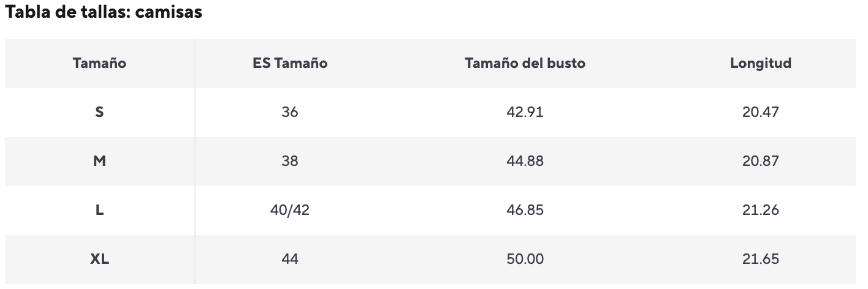This screenshot has width=868, height=289.
Task: Click the ES size 44 cell
Action: click(x=290, y=259)
